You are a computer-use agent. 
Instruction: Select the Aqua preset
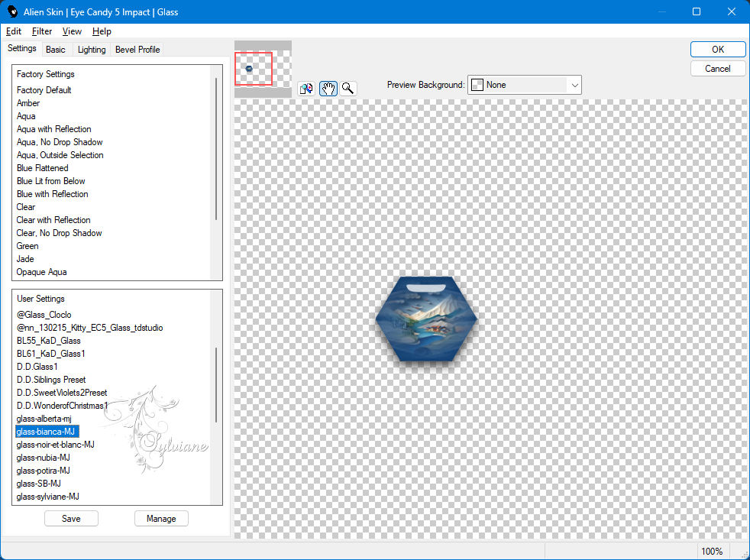pos(26,116)
